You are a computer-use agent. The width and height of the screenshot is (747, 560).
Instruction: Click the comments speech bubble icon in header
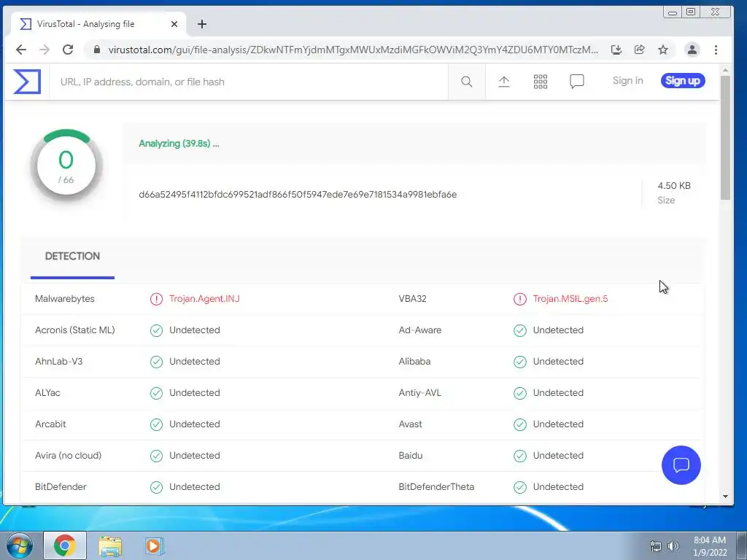coord(576,82)
